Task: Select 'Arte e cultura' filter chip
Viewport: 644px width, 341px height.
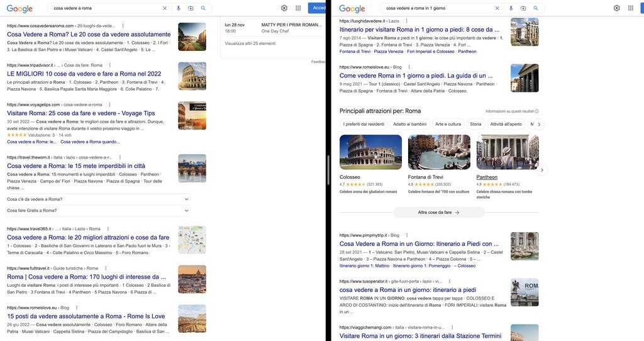Action: pyautogui.click(x=448, y=124)
